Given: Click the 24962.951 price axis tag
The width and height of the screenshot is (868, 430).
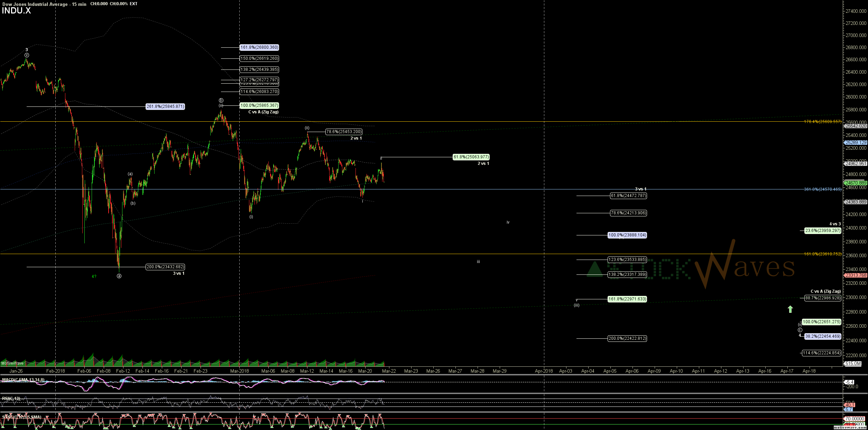Looking at the screenshot, I should pos(856,164).
